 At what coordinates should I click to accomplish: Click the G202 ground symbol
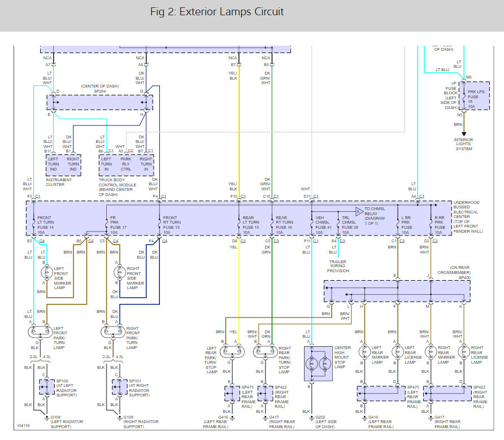tap(311, 418)
